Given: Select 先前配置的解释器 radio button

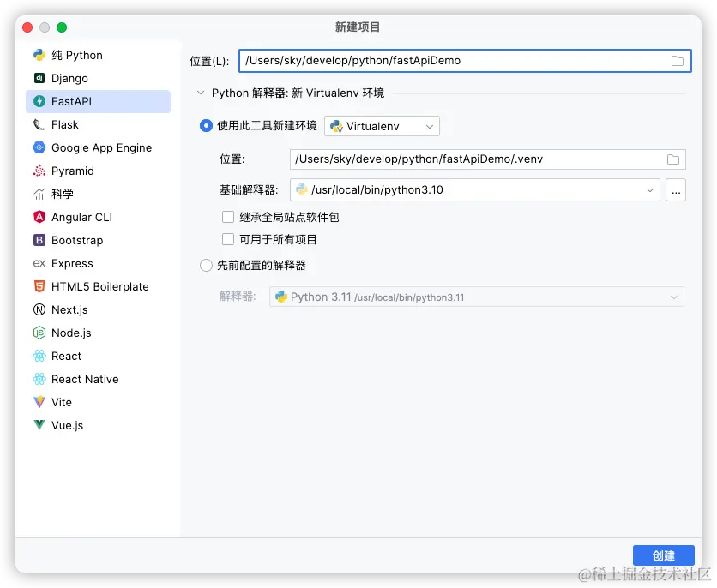Looking at the screenshot, I should tap(206, 266).
